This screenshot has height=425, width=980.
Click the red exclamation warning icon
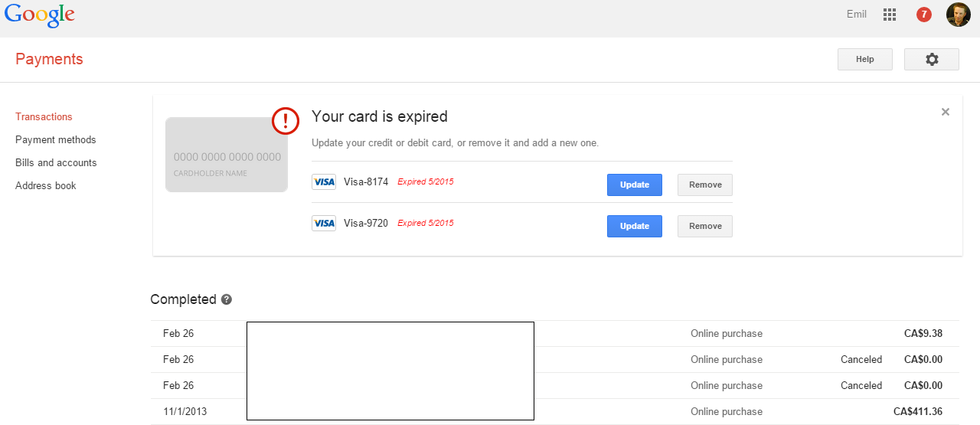[286, 120]
